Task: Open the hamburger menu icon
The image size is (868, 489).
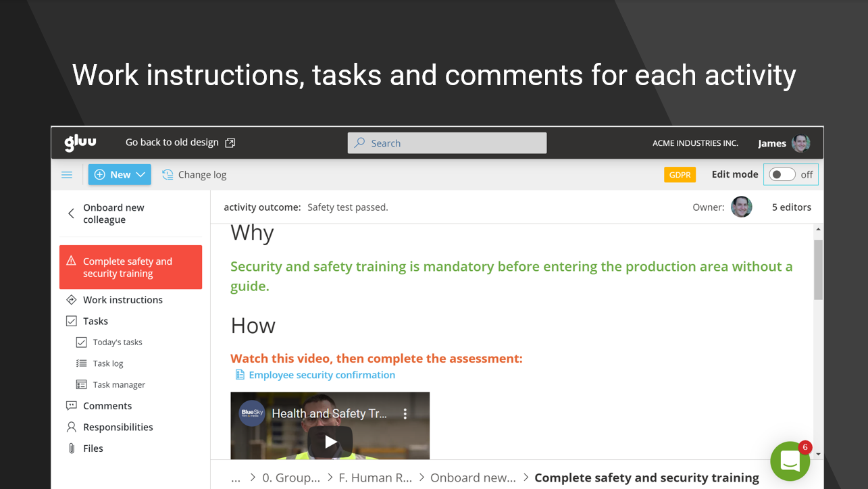Action: pos(67,175)
